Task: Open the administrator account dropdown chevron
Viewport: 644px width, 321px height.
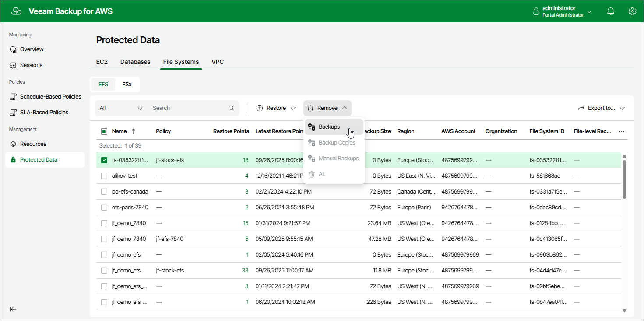Action: pyautogui.click(x=589, y=11)
